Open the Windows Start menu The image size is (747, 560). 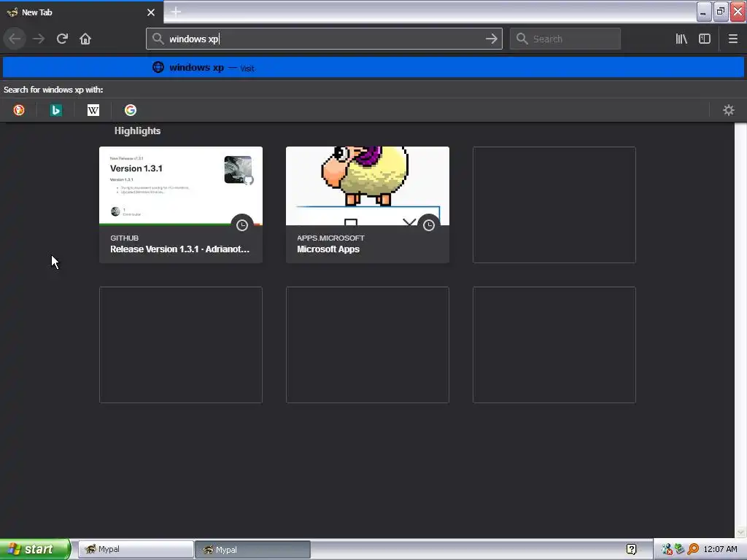pos(35,549)
